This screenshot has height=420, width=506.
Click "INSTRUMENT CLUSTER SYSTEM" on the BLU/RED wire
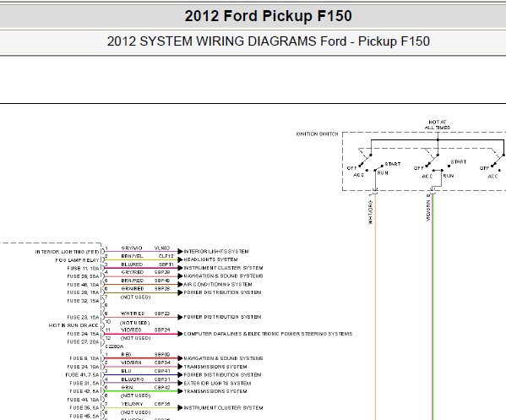click(223, 268)
